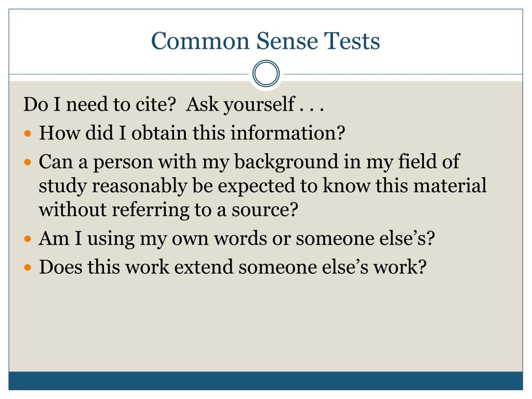Click the text 'Ask yourself . . .'
The width and height of the screenshot is (532, 399).
pos(255,104)
